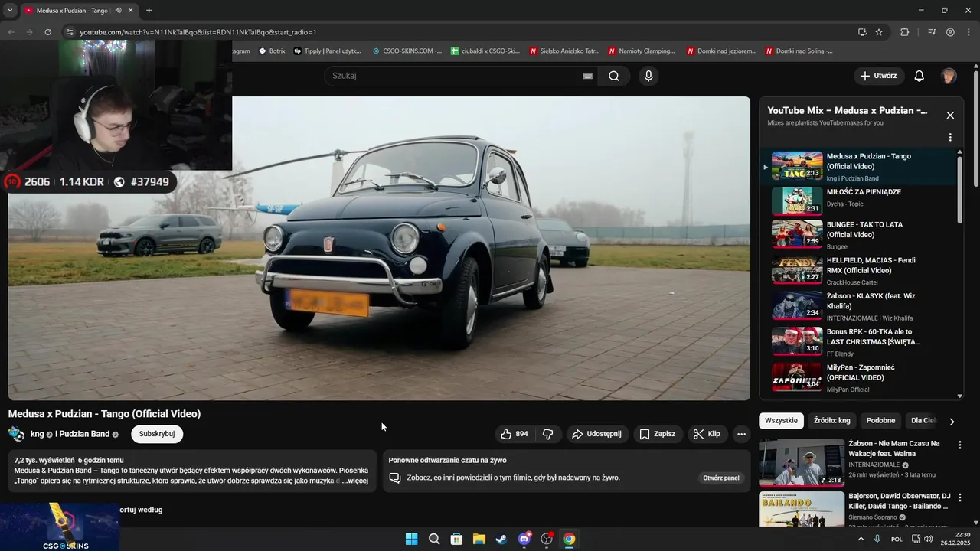Open Chrome profile icon in toolbar
The image size is (980, 551).
pos(950,32)
